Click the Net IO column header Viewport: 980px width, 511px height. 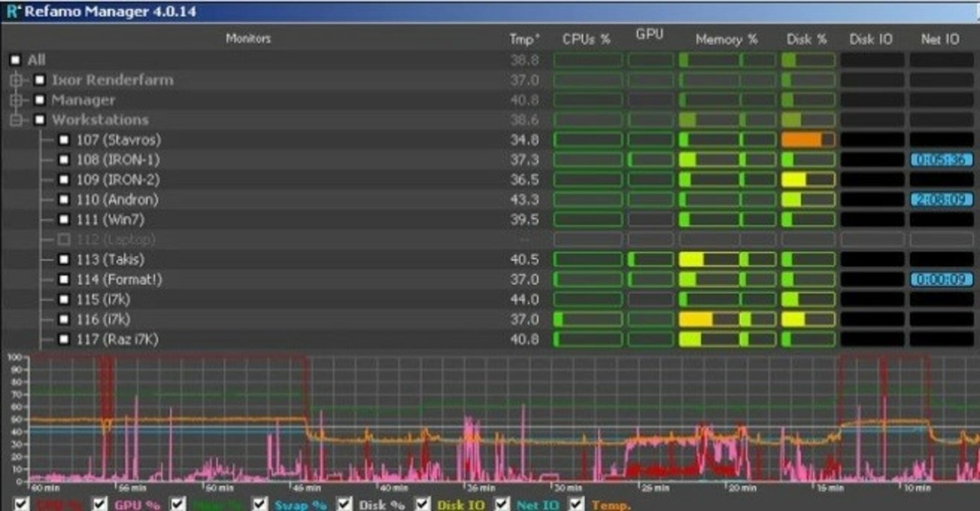coord(940,39)
